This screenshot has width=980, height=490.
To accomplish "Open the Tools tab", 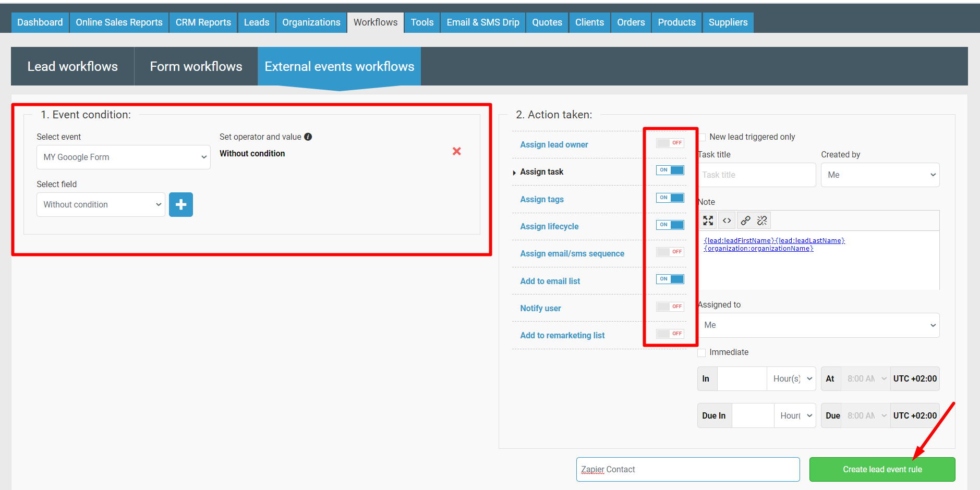I will point(422,22).
